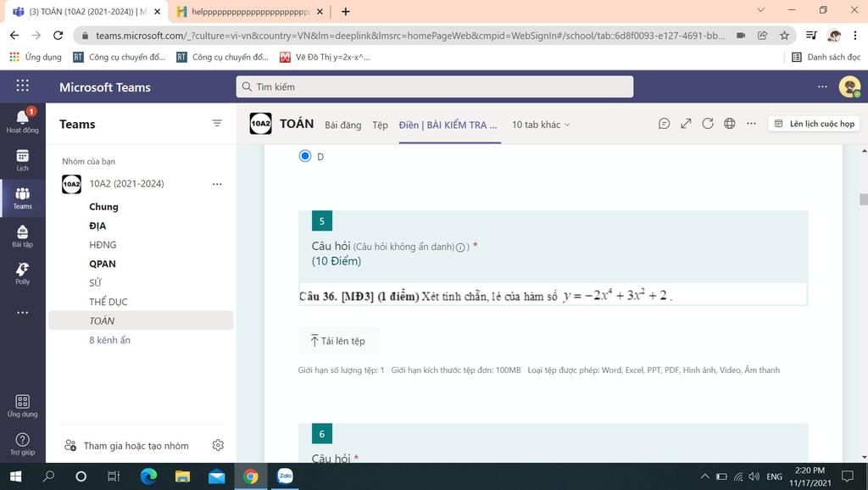Image resolution: width=868 pixels, height=490 pixels.
Task: Launch Microsoft Edge from taskbar
Action: tap(148, 476)
